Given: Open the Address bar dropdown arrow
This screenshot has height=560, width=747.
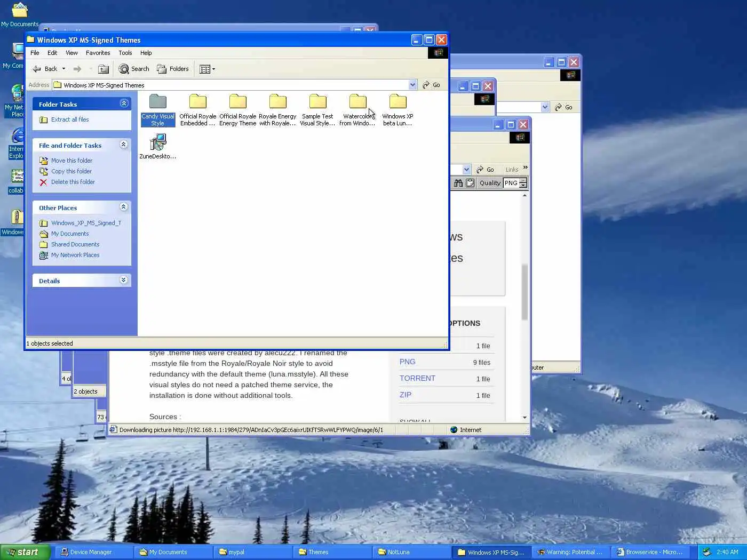Looking at the screenshot, I should point(412,85).
